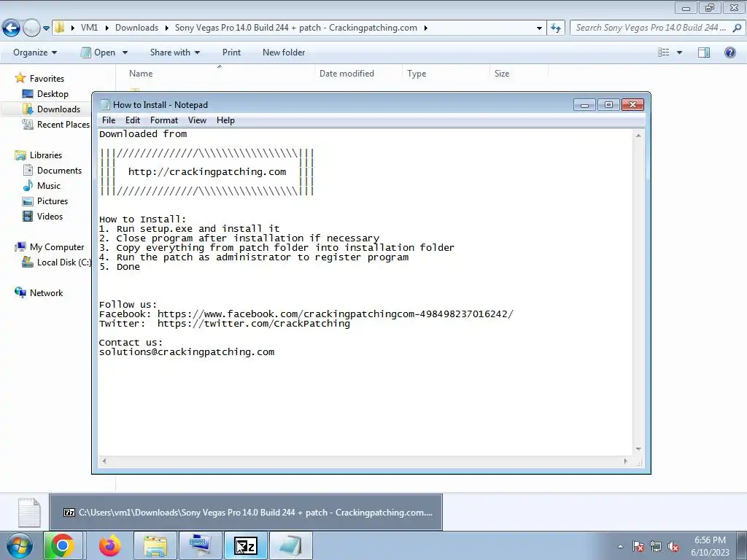The image size is (747, 560).
Task: Click the Search Sony Vegas Pro field
Action: [x=651, y=28]
